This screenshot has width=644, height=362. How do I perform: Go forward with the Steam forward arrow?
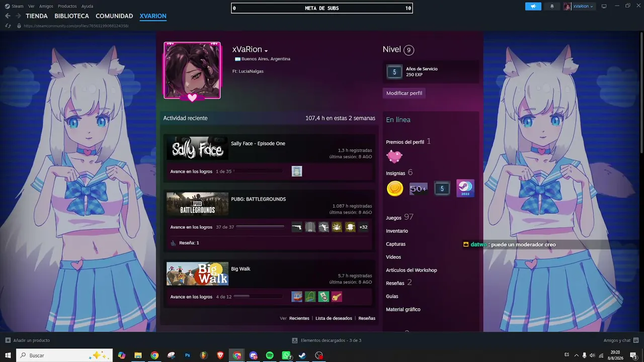(x=18, y=16)
